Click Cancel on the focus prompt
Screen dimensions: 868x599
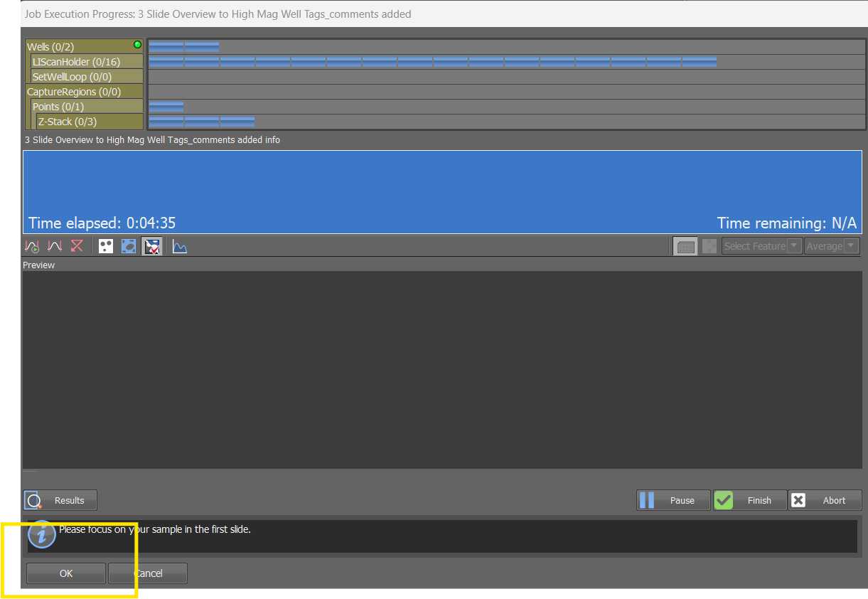click(x=148, y=573)
